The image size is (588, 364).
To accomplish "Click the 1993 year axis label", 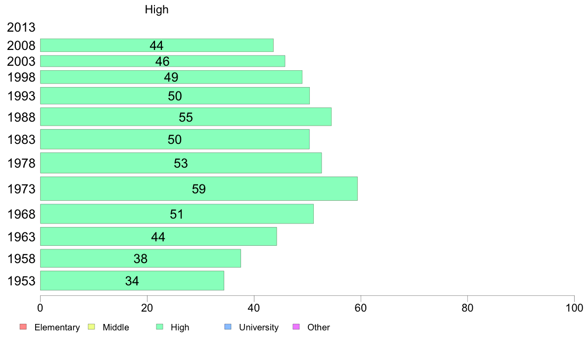I will (x=21, y=96).
